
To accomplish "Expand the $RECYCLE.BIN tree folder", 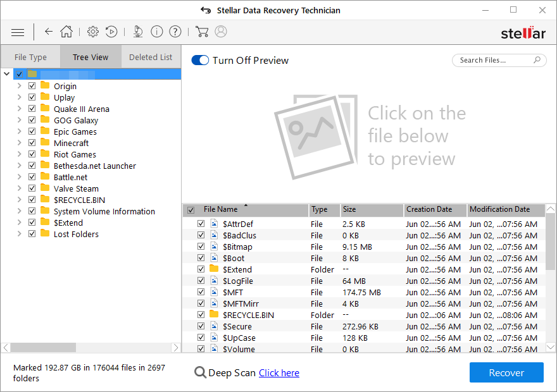I will click(19, 199).
